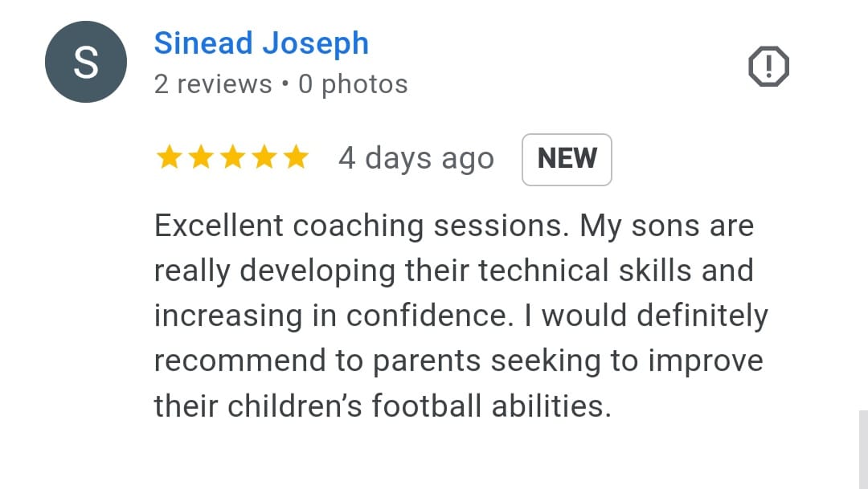The image size is (868, 489).
Task: Click 'My sons are' in first line
Action: (666, 226)
